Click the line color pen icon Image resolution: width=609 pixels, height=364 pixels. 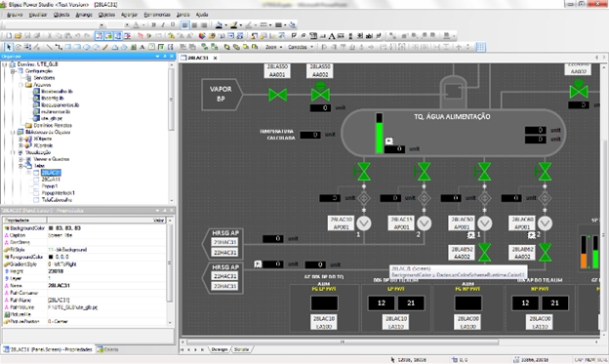tap(234, 24)
